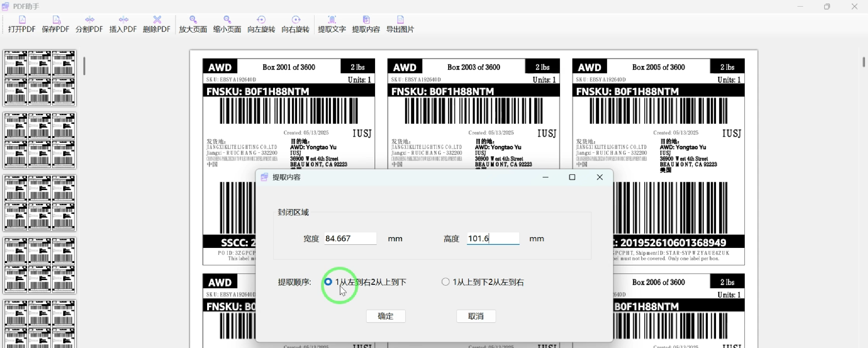Cancel with the 取消 button
This screenshot has width=868, height=348.
476,316
